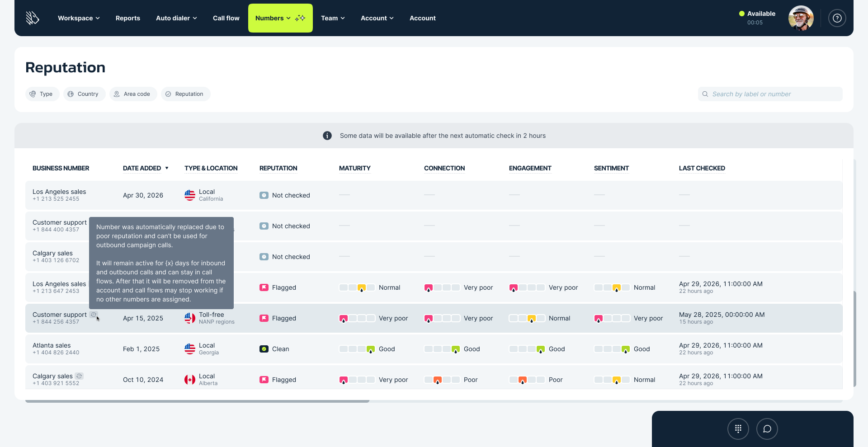Viewport: 868px width, 447px height.
Task: Click the Flagged icon for Customer support +1 844 256 4357
Action: [x=264, y=318]
